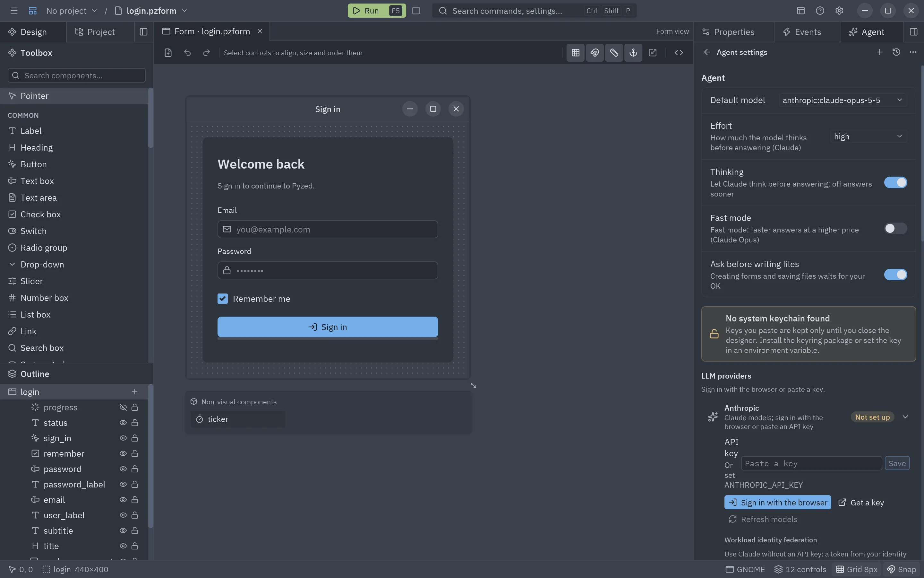Enable the Fast mode switch
Viewport: 924px width, 578px height.
(895, 228)
